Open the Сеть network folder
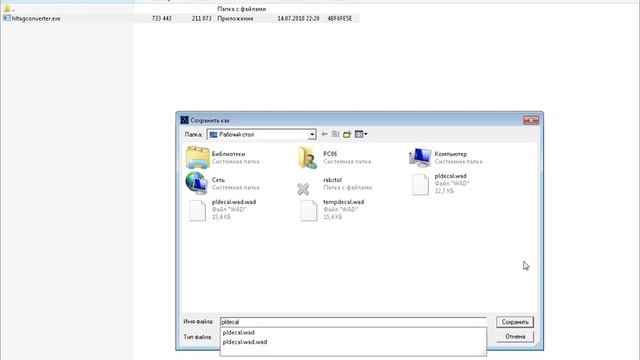This screenshot has height=360, width=640. tap(197, 183)
